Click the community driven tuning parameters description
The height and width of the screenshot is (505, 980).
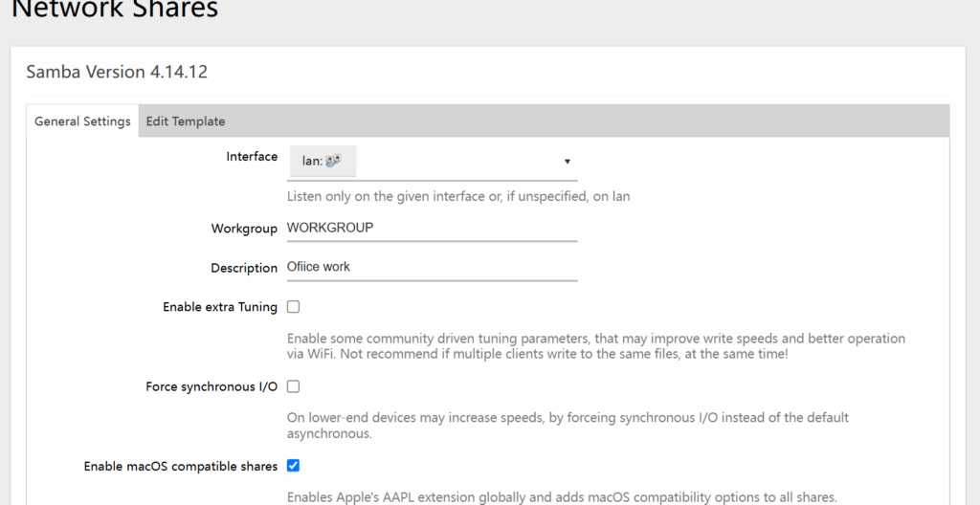(x=596, y=346)
